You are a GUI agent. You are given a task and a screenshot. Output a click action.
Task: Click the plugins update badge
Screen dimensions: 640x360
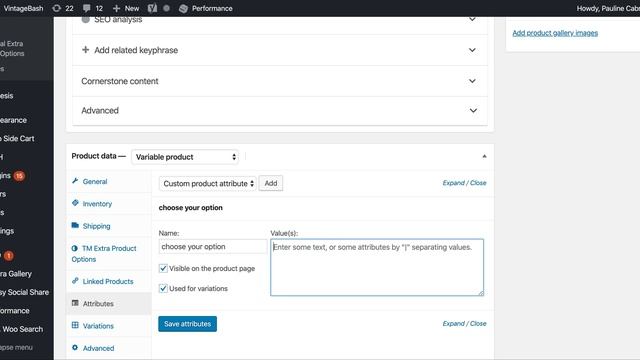point(19,176)
